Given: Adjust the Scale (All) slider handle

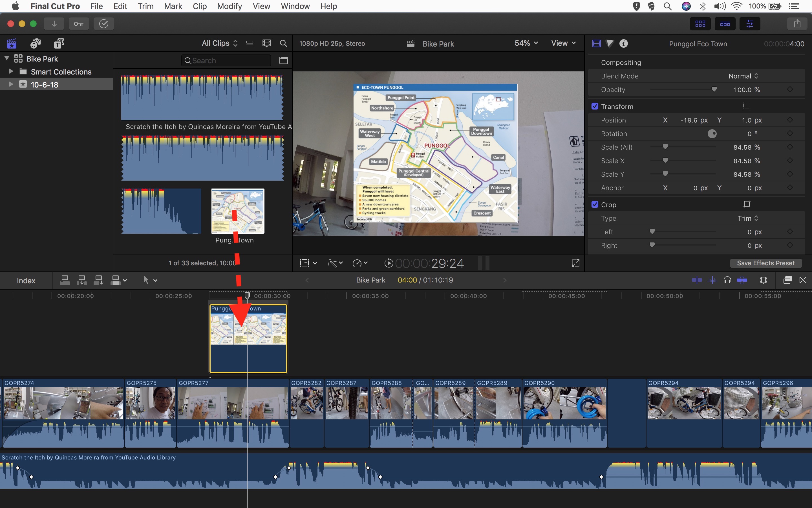Looking at the screenshot, I should [x=665, y=147].
